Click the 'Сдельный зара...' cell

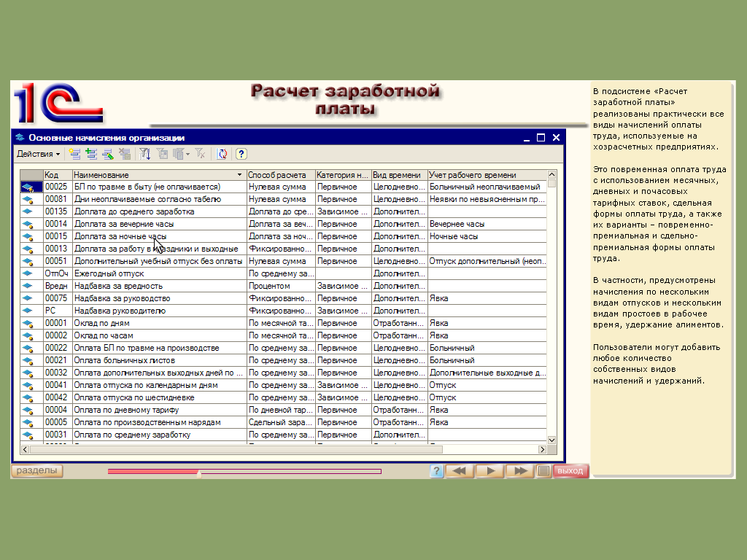[281, 422]
